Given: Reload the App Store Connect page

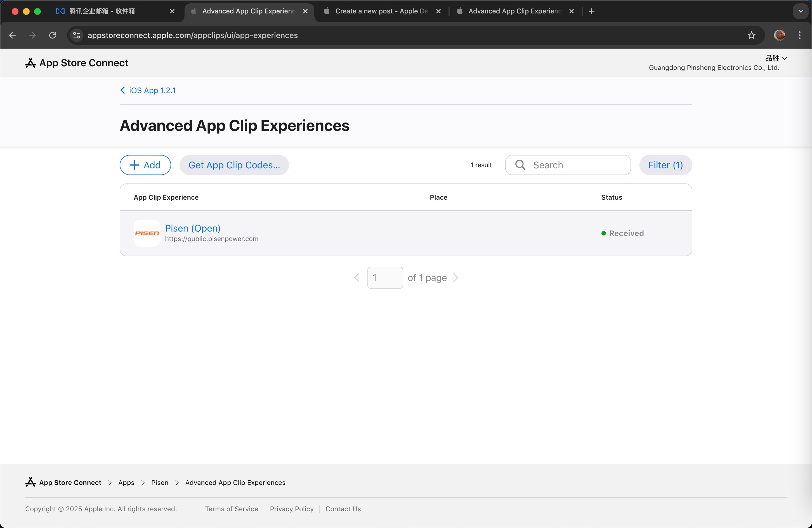Looking at the screenshot, I should click(x=53, y=35).
